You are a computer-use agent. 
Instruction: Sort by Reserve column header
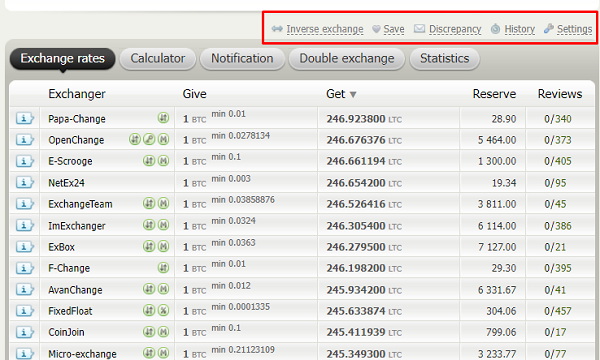[494, 94]
